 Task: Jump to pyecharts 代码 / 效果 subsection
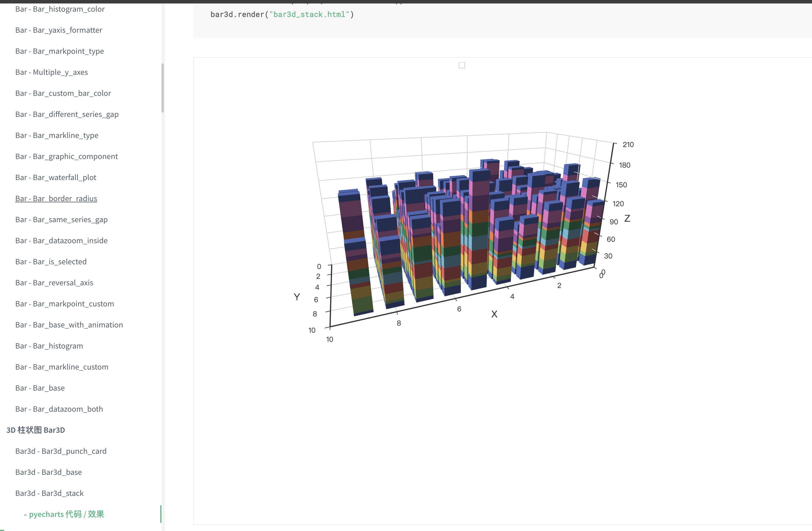pyautogui.click(x=66, y=514)
